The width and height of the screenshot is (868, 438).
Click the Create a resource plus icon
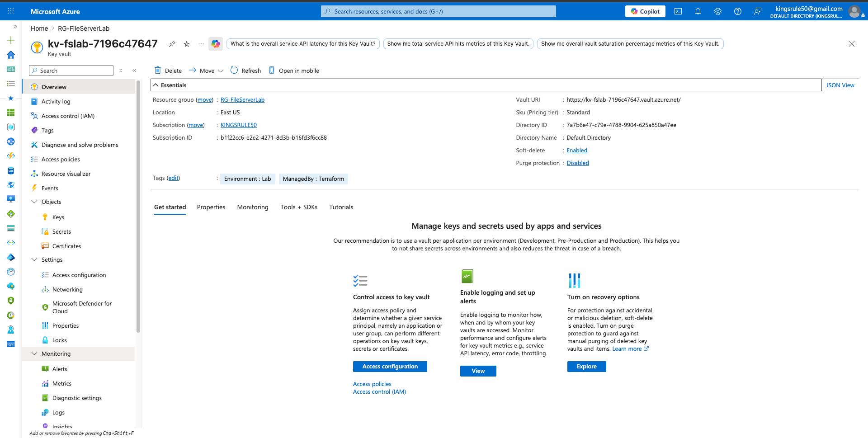point(11,40)
